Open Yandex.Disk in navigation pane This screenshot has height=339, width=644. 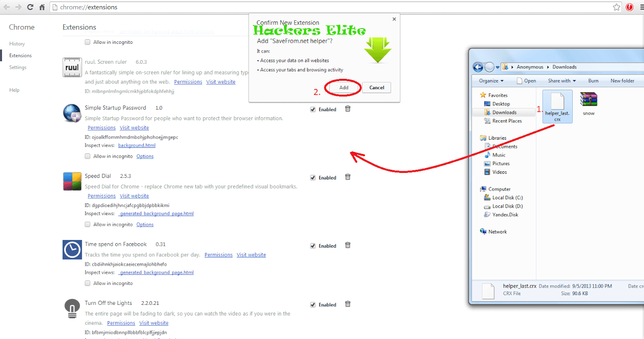[x=505, y=215]
